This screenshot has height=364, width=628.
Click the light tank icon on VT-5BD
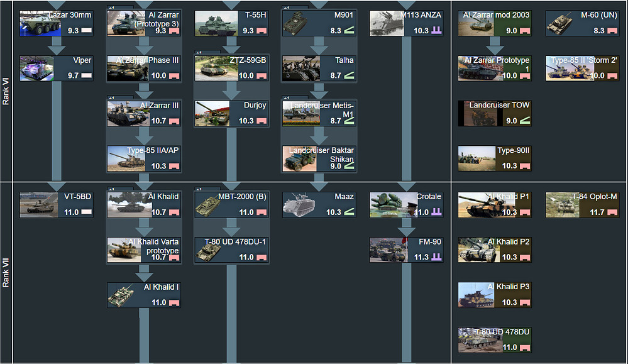[x=87, y=212]
